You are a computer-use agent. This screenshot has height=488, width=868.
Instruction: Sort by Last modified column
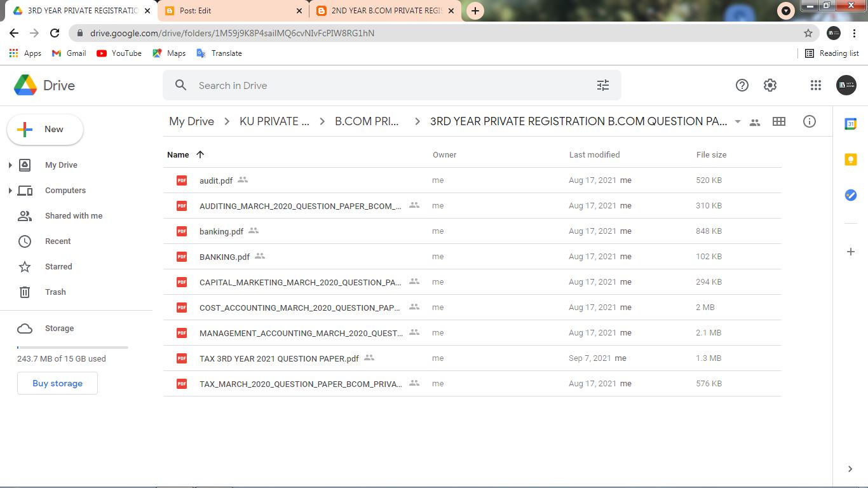coord(594,154)
